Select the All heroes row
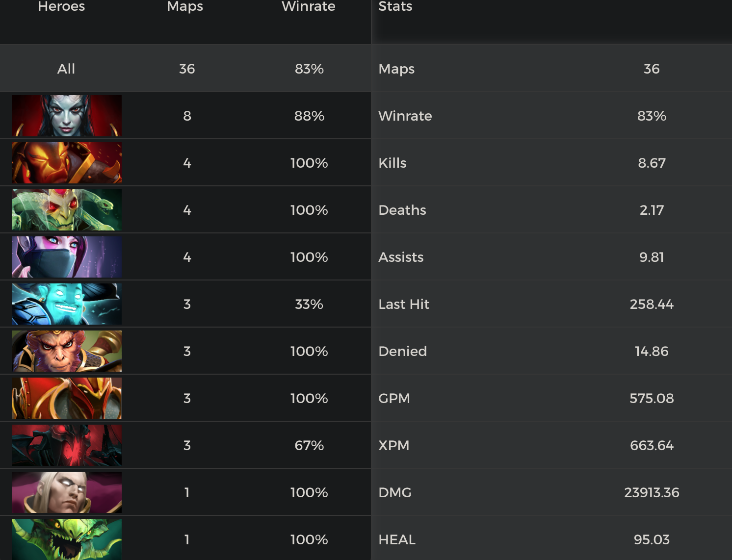The height and width of the screenshot is (560, 732). click(66, 69)
